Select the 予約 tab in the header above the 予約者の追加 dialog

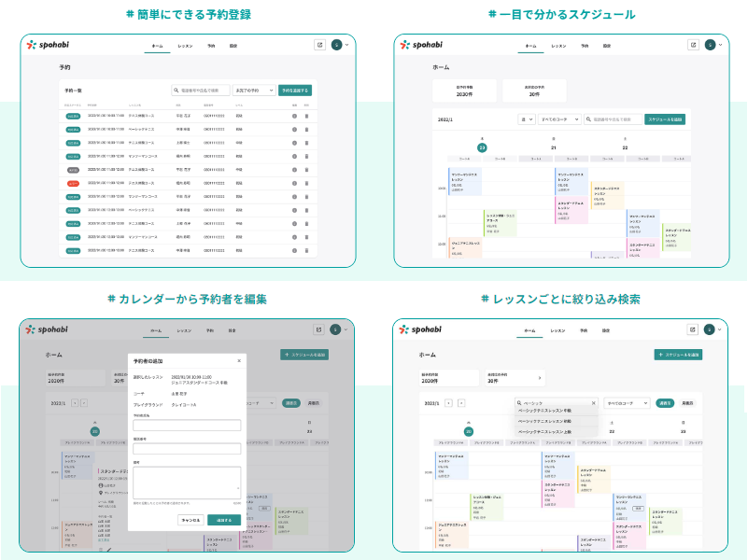click(x=210, y=330)
